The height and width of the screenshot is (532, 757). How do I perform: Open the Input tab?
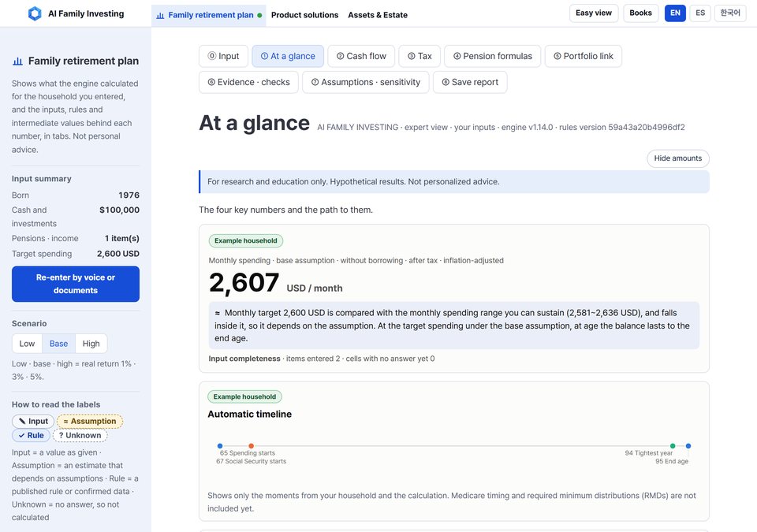tap(223, 56)
